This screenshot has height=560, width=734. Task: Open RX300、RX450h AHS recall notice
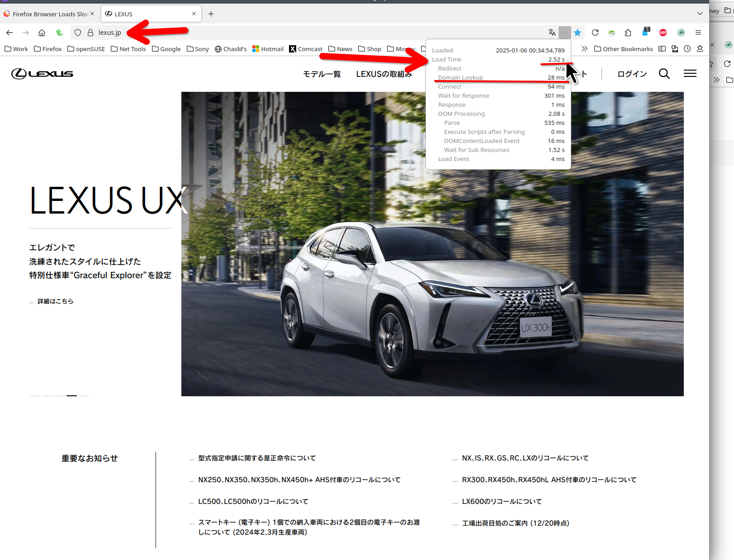(549, 480)
